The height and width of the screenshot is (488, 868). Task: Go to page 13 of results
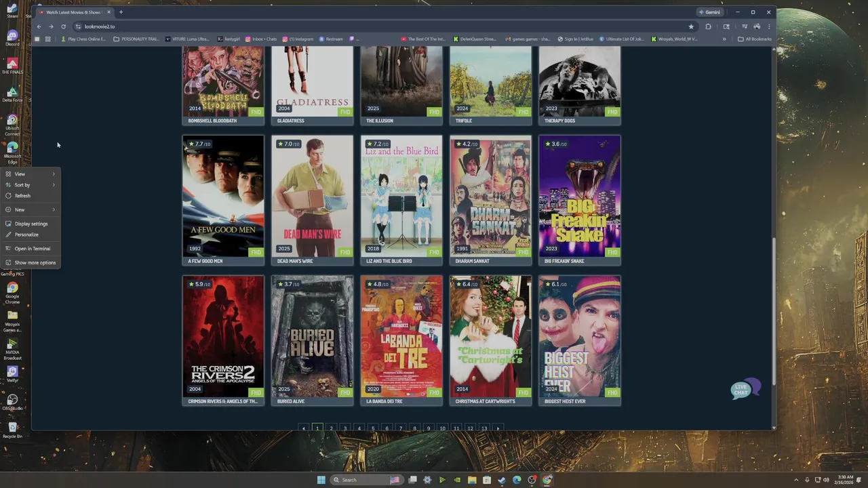[484, 428]
